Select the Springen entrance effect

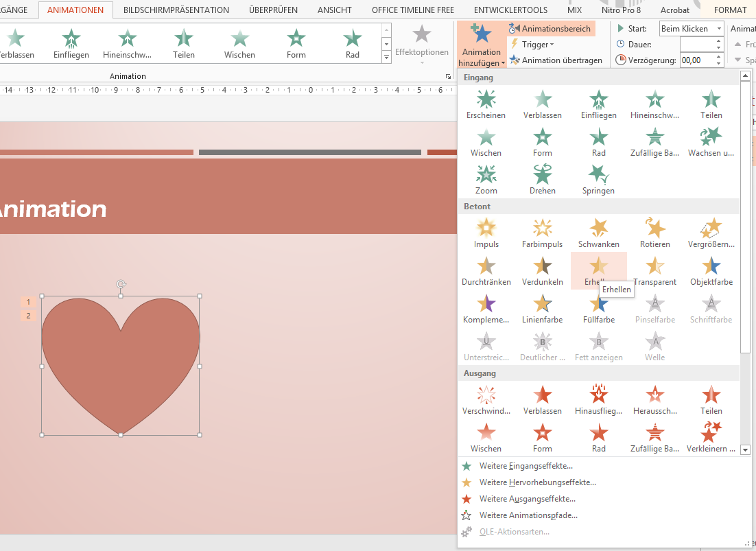(598, 180)
